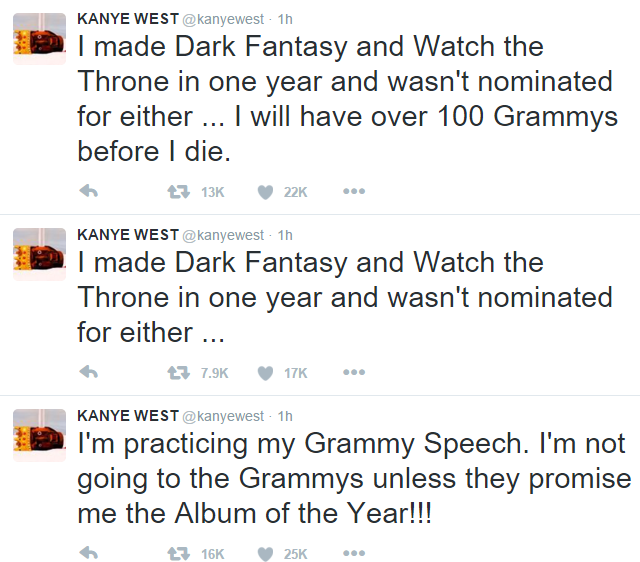Retweet the 100 Grammys tweet
This screenshot has width=640, height=562.
[x=177, y=192]
